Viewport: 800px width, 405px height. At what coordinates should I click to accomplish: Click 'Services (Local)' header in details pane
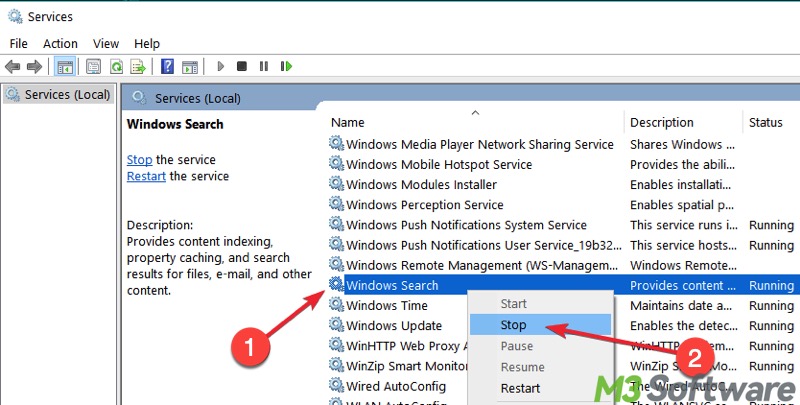(197, 98)
